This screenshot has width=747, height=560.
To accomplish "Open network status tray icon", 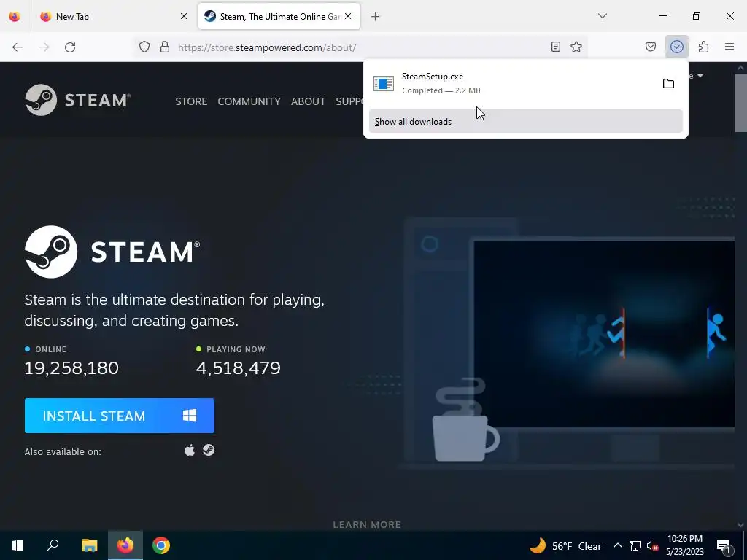I will point(635,545).
